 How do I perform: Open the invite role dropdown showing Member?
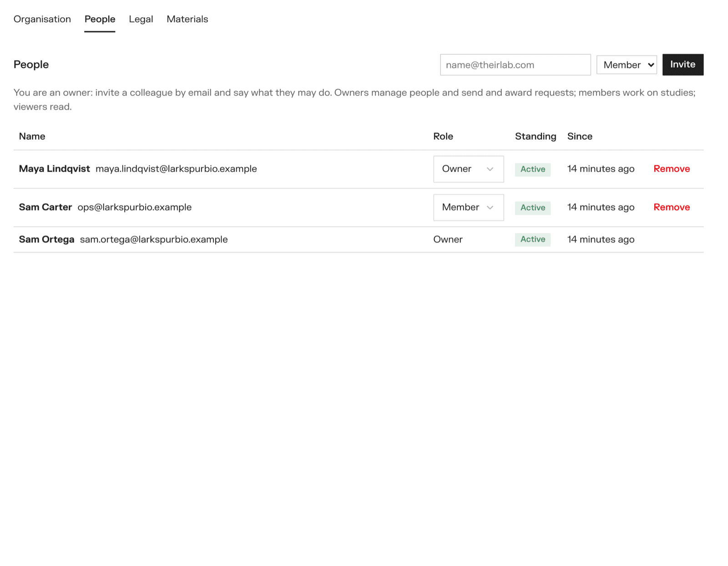(x=627, y=65)
